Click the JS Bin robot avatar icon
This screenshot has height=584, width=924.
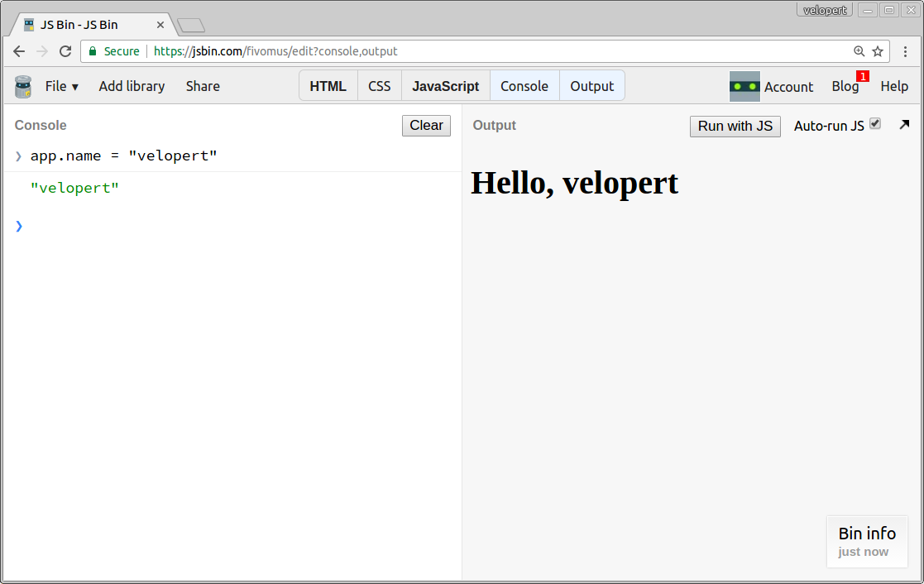point(22,86)
